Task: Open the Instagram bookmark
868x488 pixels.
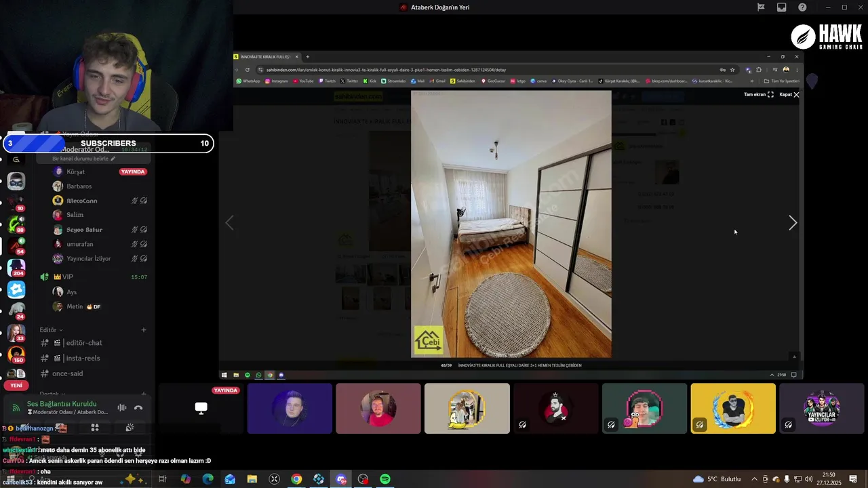Action: coord(277,81)
